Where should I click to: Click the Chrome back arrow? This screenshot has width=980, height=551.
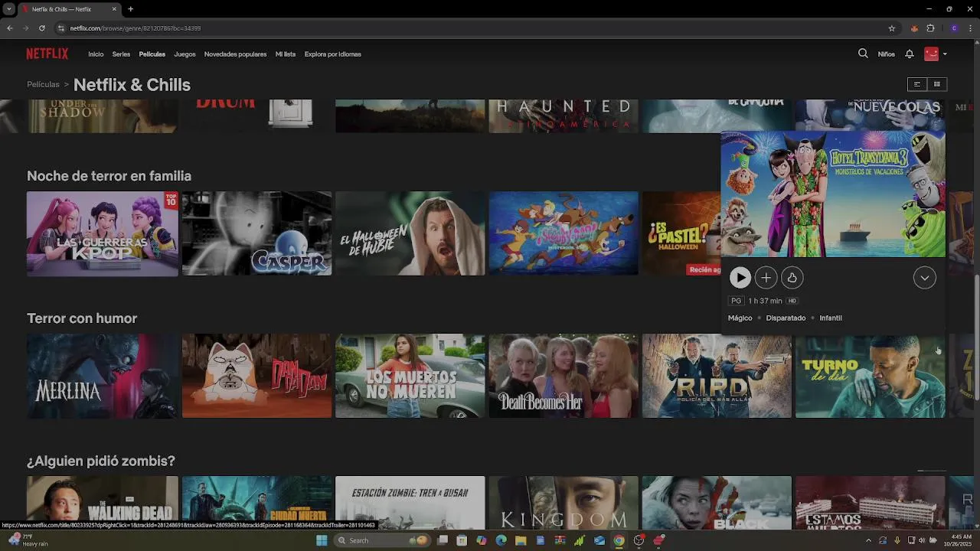click(x=10, y=28)
